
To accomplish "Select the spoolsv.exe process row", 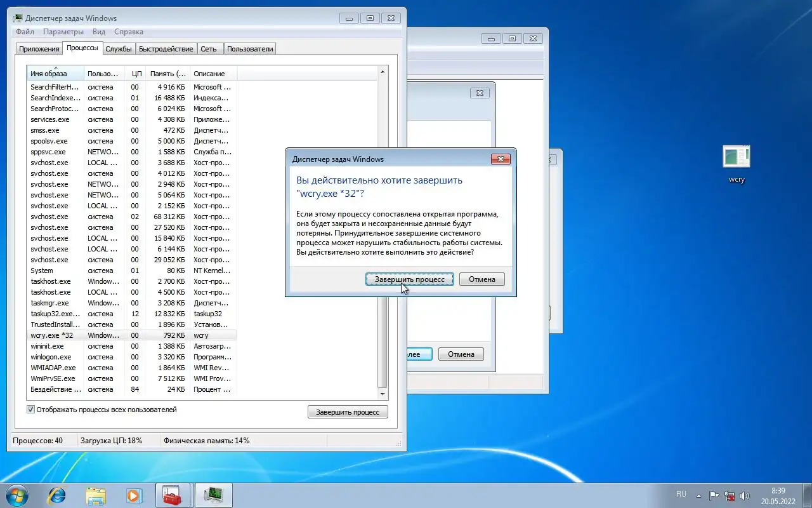I will (132, 141).
